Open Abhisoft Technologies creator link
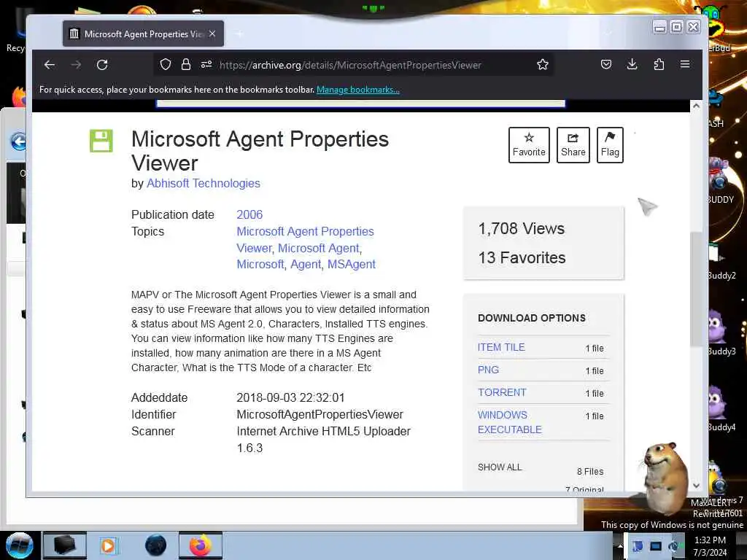Screen dimensions: 747x560 [204, 183]
